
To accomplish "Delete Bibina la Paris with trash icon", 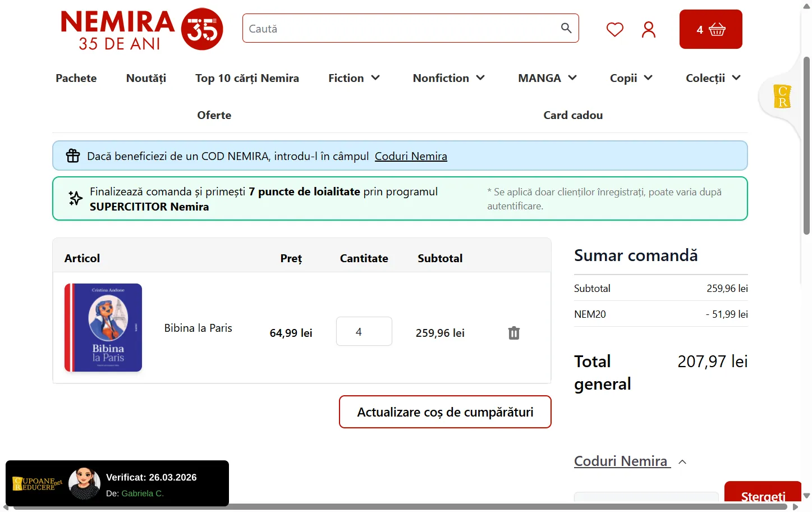I will click(x=513, y=333).
